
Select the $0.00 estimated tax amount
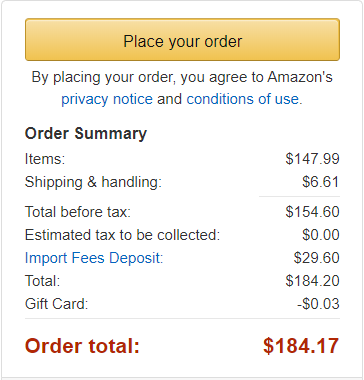321,235
